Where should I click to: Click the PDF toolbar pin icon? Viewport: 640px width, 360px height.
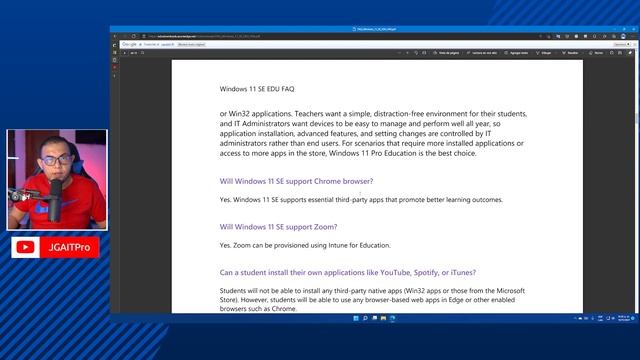point(630,53)
